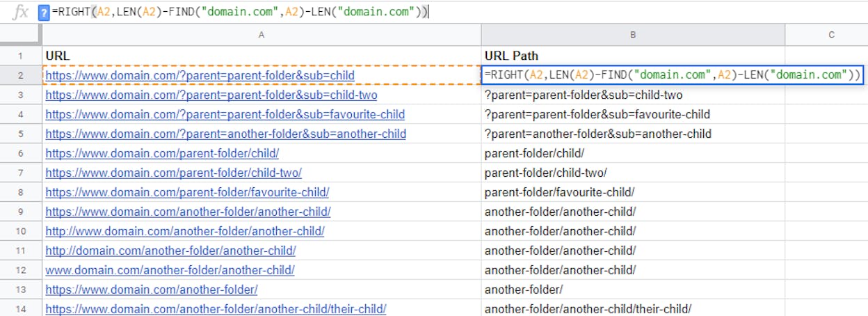Click the URL header cell
This screenshot has width=868, height=316.
(262, 56)
